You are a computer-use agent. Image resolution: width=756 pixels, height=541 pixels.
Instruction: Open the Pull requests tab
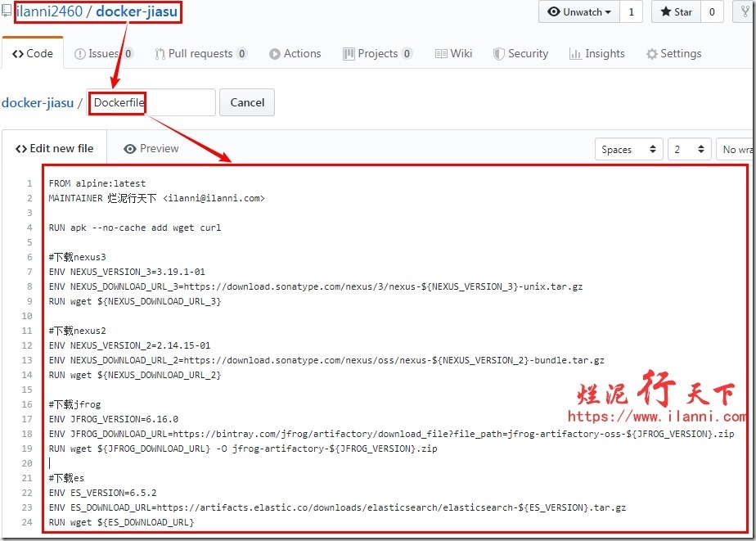point(200,54)
